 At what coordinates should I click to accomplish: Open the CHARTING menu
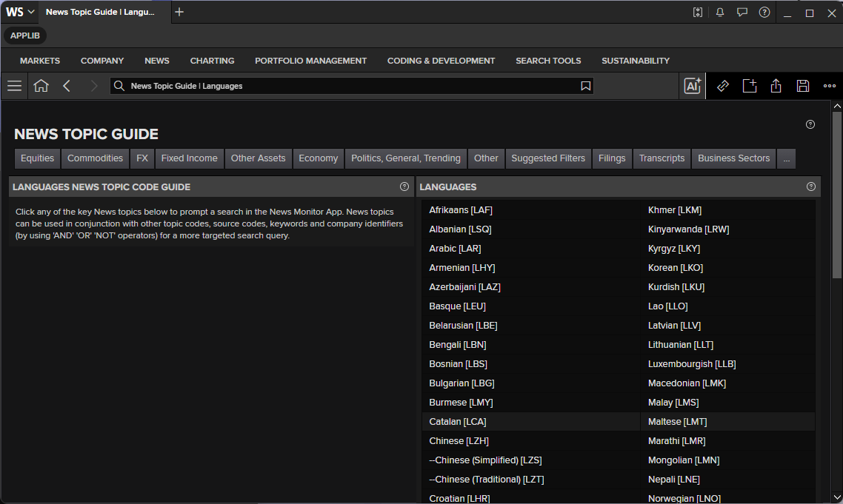pos(213,61)
